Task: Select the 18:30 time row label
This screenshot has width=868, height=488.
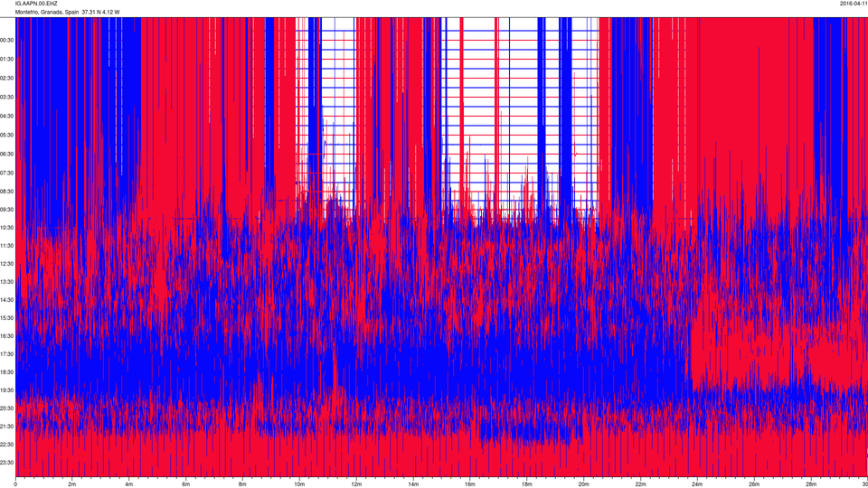Action: coord(6,372)
